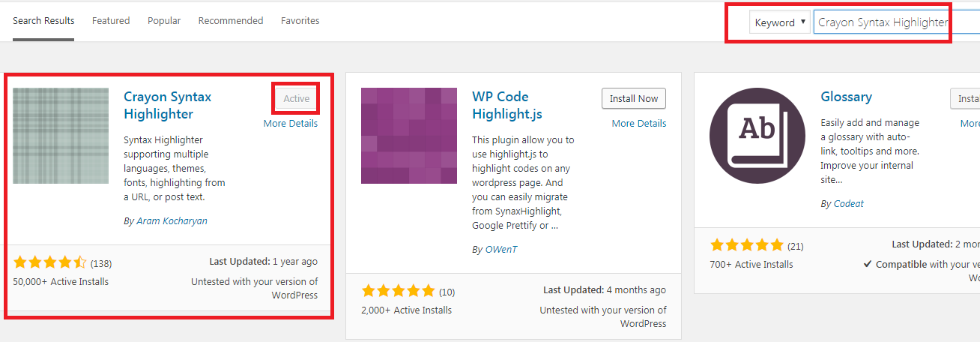The width and height of the screenshot is (980, 342).
Task: Select the Recommended tab
Action: pyautogui.click(x=231, y=21)
